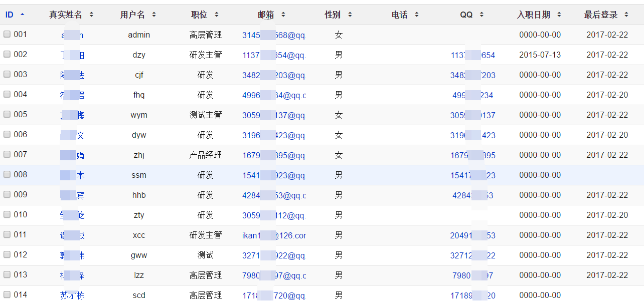This screenshot has width=644, height=303.
Task: Click the 研发主管 cell in xcc's row
Action: click(206, 235)
